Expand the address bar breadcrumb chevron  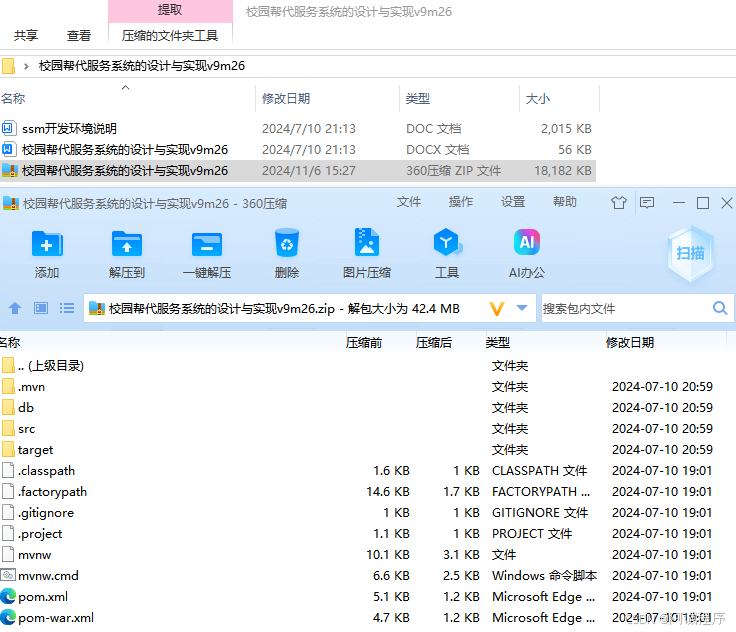point(26,66)
